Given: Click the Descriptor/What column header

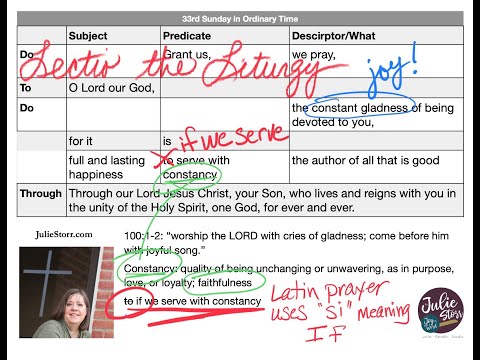Looking at the screenshot, I should click(x=334, y=36).
